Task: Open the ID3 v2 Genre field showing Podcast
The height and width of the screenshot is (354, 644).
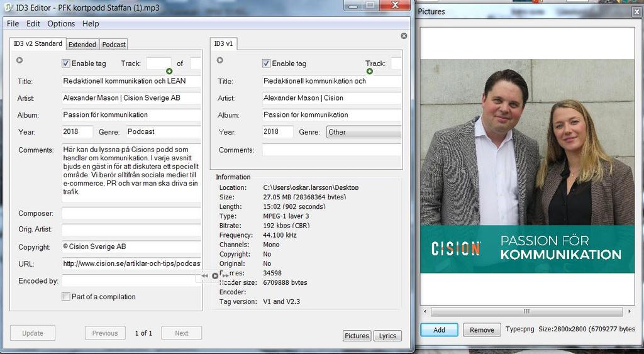Action: (x=164, y=132)
